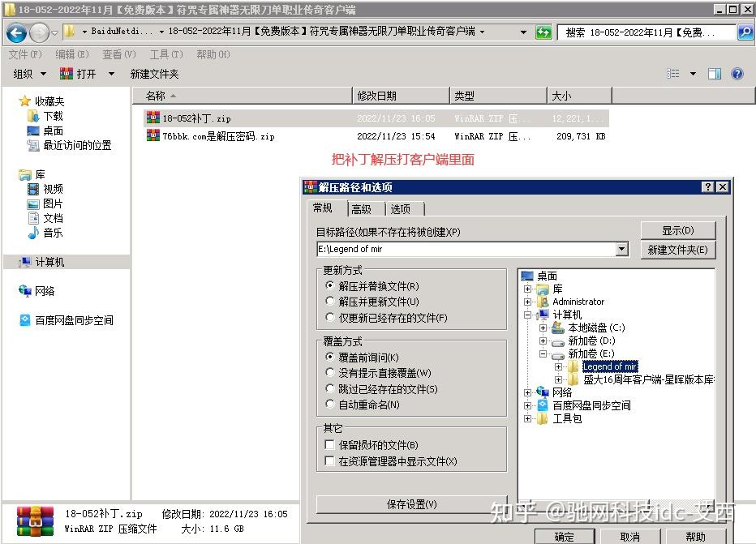Select 解压并更新文件(U) radio option
The height and width of the screenshot is (544, 756).
pyautogui.click(x=330, y=301)
